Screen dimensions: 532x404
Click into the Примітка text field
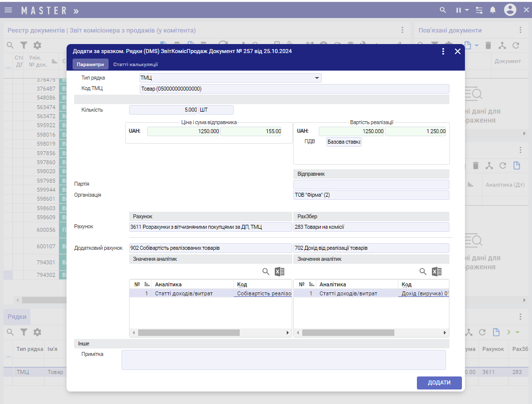[x=283, y=359]
